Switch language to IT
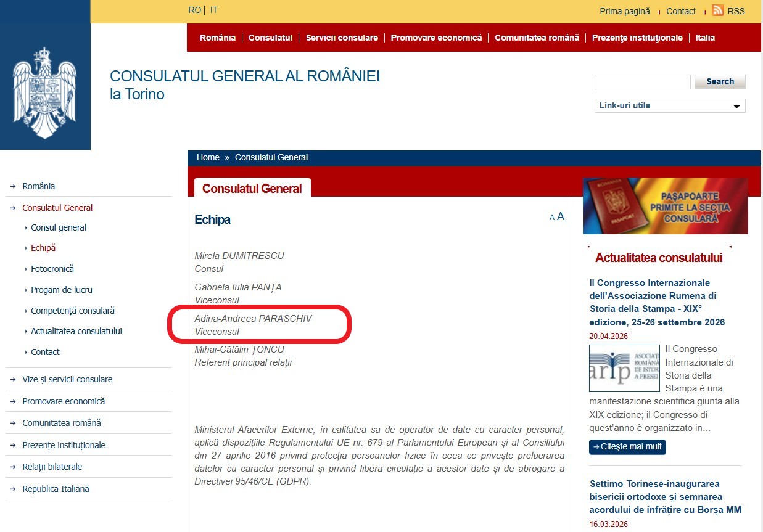The width and height of the screenshot is (763, 532). 214,10
